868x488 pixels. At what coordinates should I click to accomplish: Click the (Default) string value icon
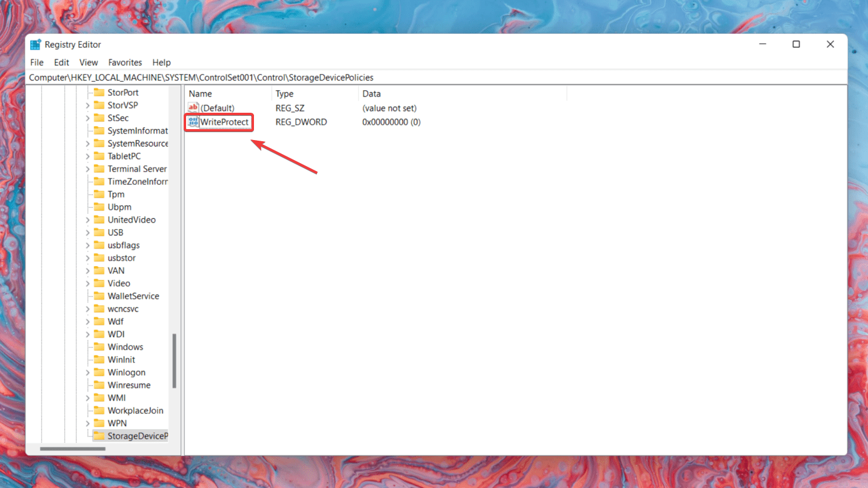(x=193, y=108)
